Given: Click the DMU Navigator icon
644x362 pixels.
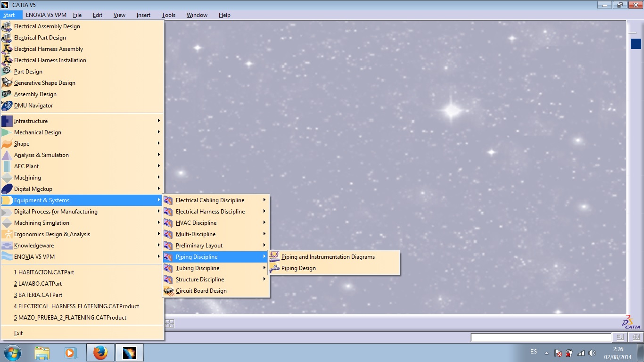Looking at the screenshot, I should pyautogui.click(x=7, y=106).
